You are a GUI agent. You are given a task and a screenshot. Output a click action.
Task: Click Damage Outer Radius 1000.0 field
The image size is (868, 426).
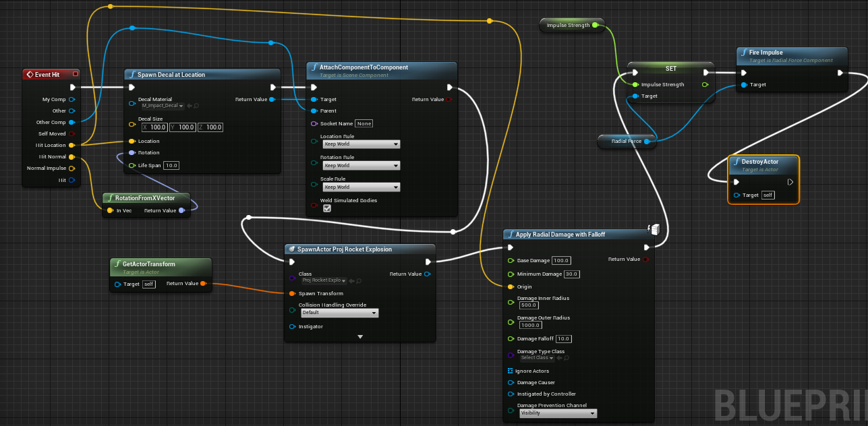click(530, 325)
